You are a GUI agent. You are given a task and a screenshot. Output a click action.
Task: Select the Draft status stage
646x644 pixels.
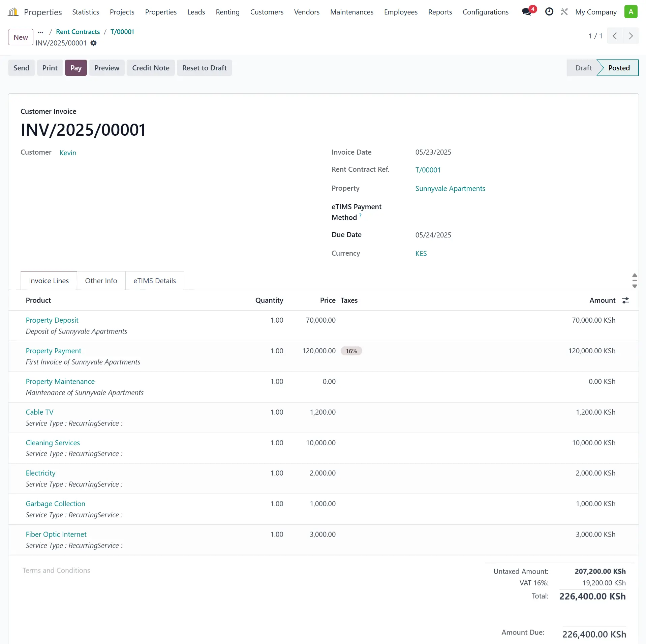[x=583, y=68]
